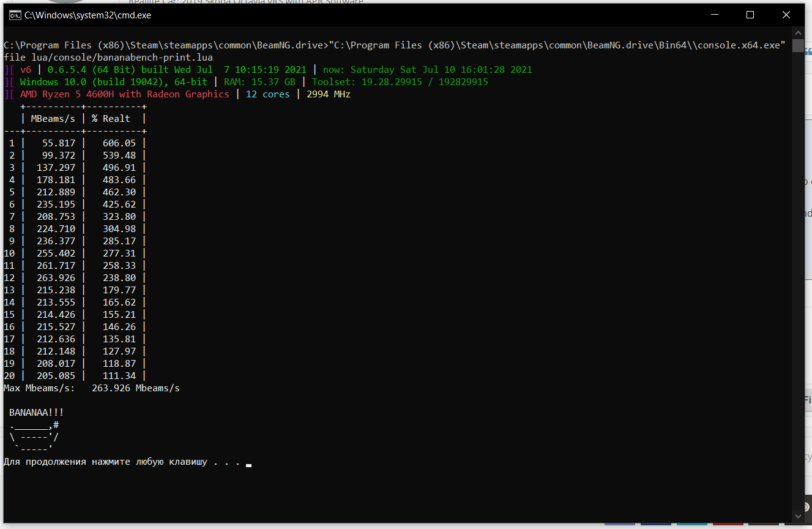Click the value 261.717 in row 11
The image size is (812, 529).
click(56, 266)
